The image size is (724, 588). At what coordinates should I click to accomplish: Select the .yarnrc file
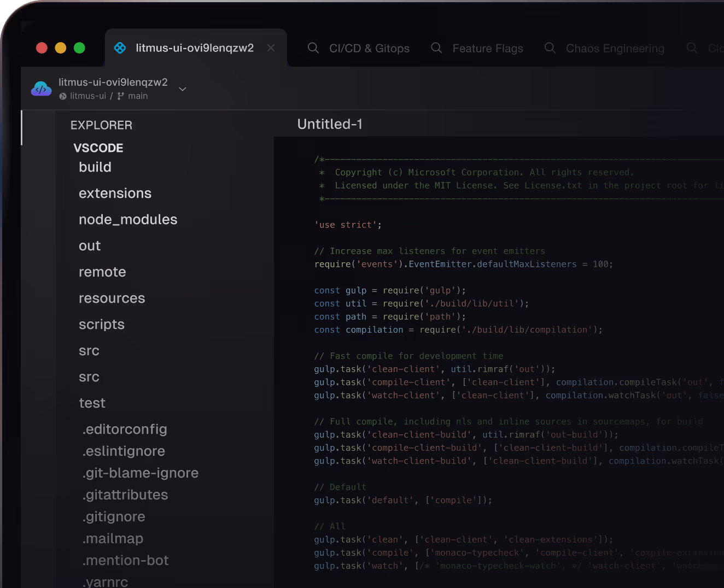click(x=105, y=581)
